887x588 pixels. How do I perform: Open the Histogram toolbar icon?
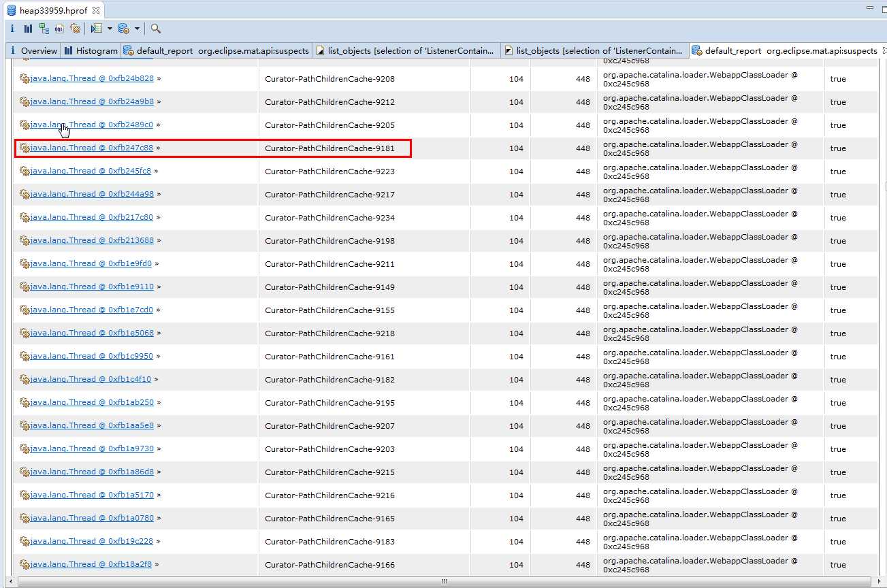(x=28, y=29)
